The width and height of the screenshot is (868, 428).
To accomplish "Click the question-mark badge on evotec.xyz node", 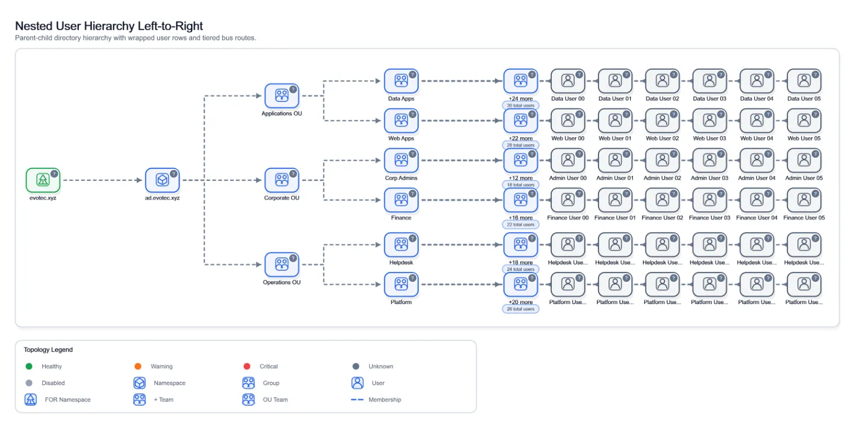I will coord(54,173).
